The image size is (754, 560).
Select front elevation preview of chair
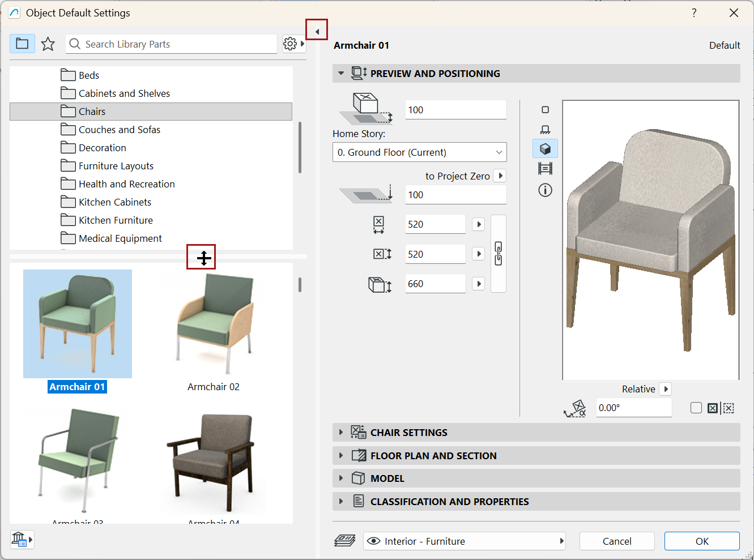click(545, 130)
